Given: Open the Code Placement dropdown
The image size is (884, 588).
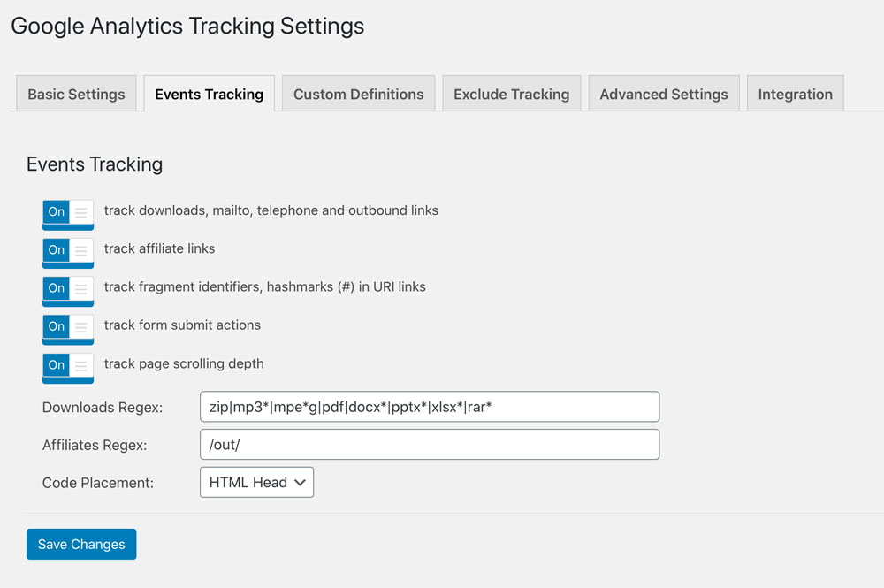Looking at the screenshot, I should point(256,482).
